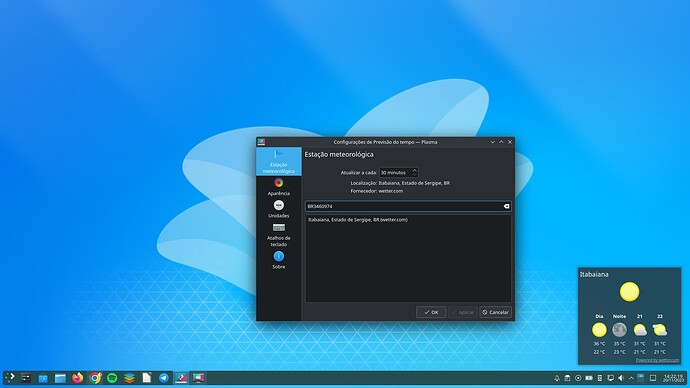Launch Google Chrome from the taskbar

tap(95, 377)
